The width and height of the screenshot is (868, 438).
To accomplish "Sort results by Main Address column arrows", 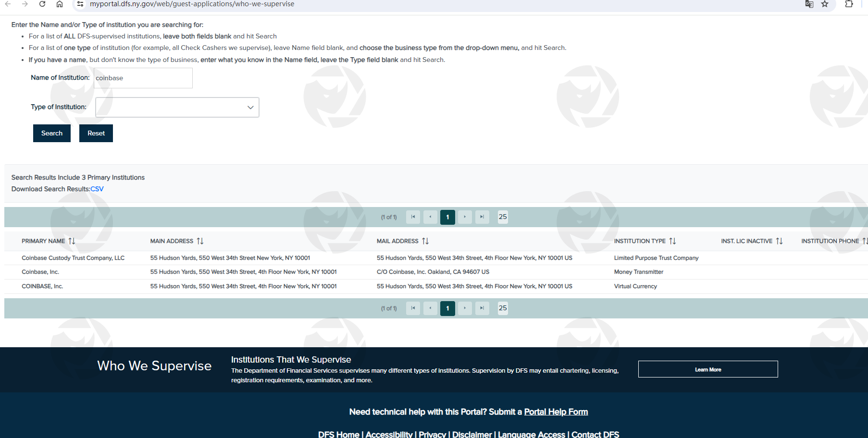I will point(200,241).
